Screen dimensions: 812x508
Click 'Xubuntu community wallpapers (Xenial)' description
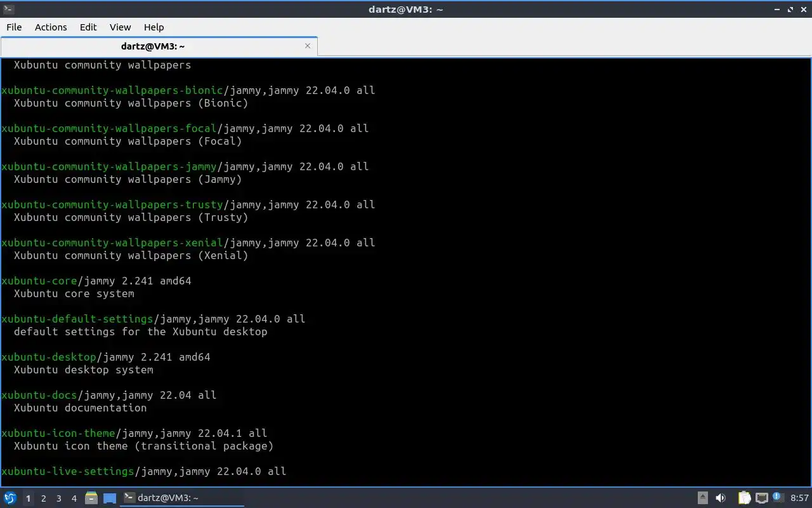click(131, 255)
